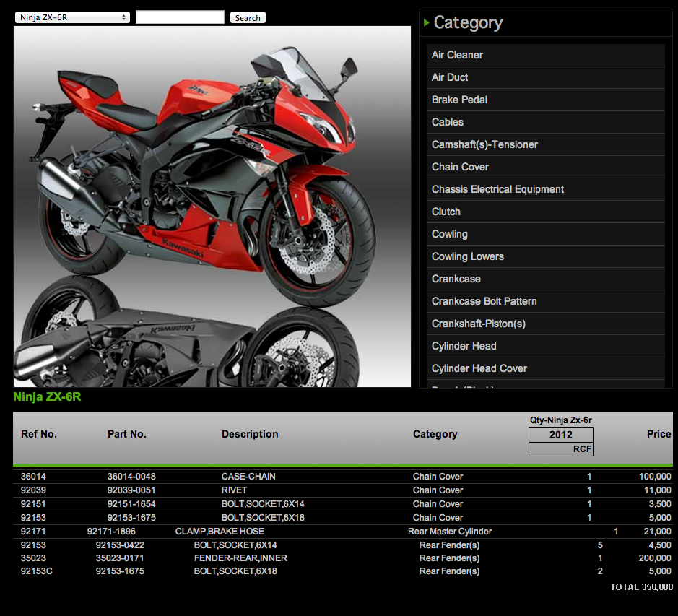The image size is (678, 616).
Task: Click the 11,000 price value
Action: [658, 490]
